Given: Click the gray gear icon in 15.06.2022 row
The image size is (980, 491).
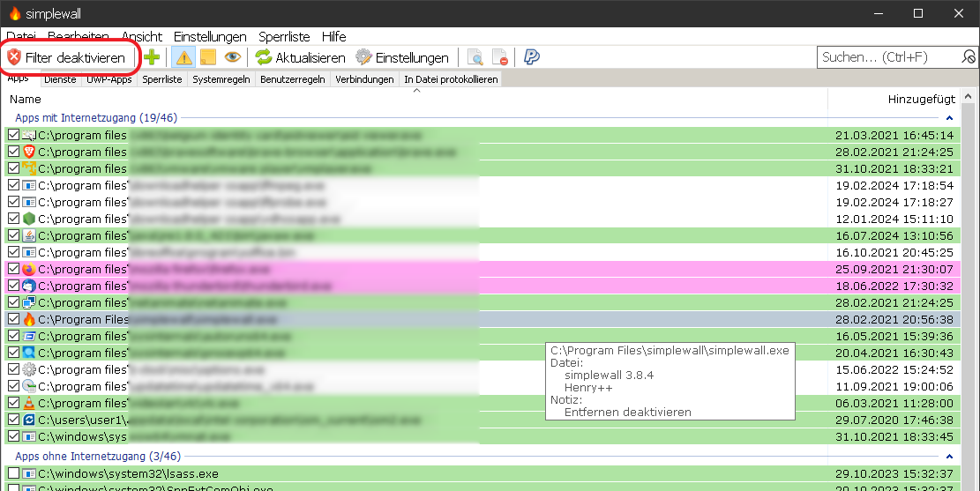Looking at the screenshot, I should point(29,369).
